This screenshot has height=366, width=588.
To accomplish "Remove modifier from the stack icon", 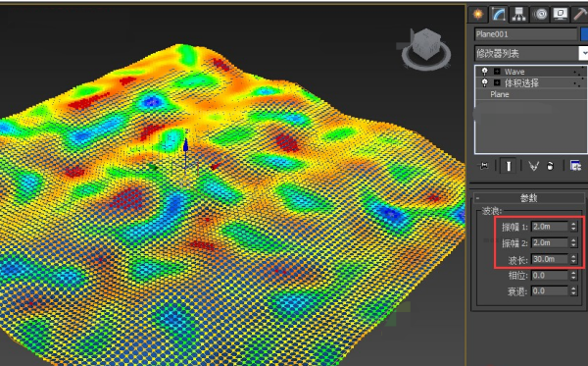I will (x=550, y=166).
